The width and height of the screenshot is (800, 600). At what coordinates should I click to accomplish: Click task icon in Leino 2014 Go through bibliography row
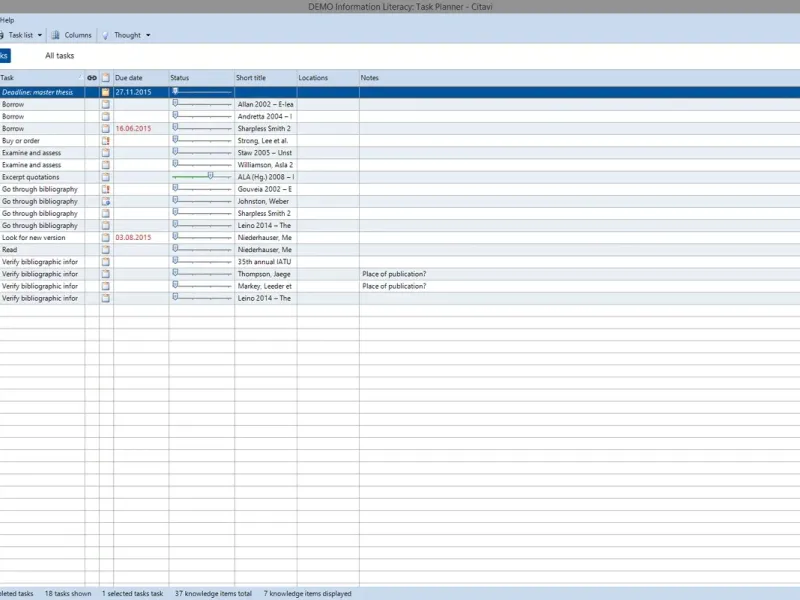[106, 226]
